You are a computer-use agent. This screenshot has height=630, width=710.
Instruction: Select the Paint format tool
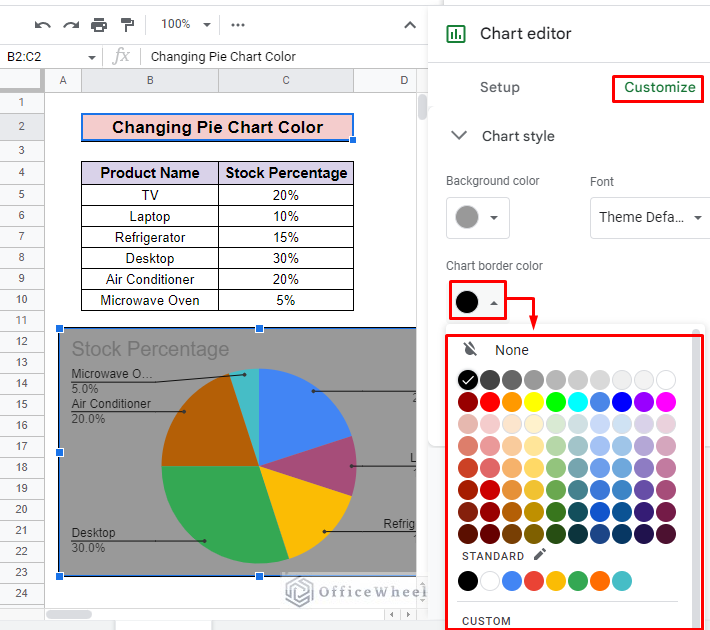(127, 24)
